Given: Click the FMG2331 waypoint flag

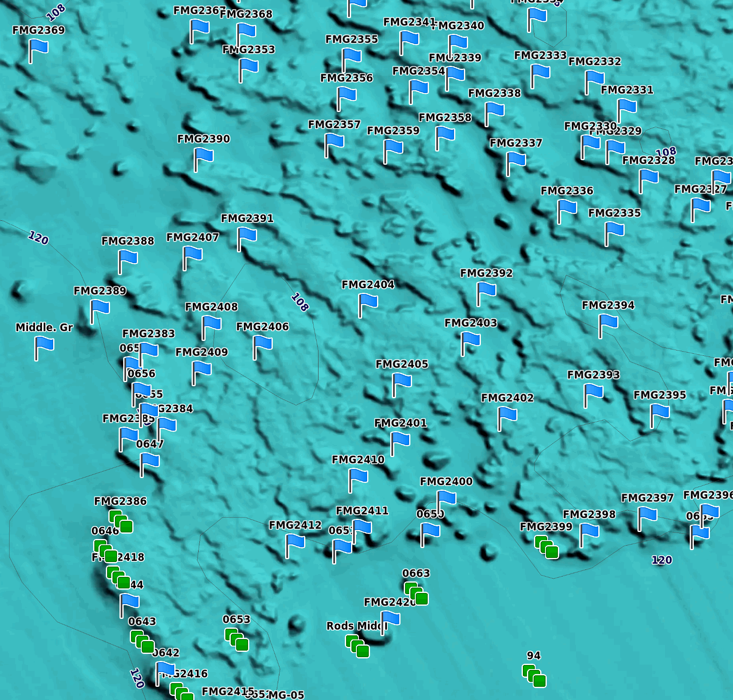Looking at the screenshot, I should (627, 110).
